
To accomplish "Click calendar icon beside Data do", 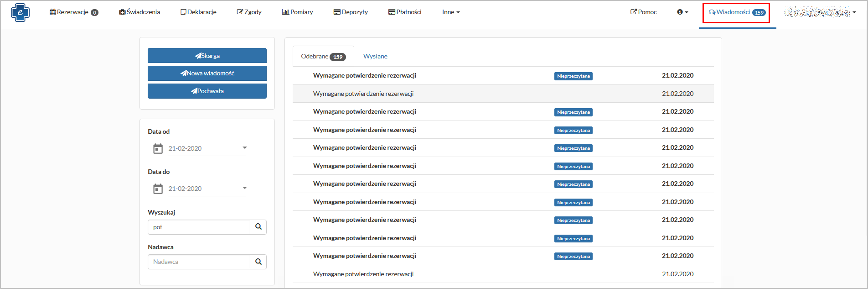I will coord(158,189).
